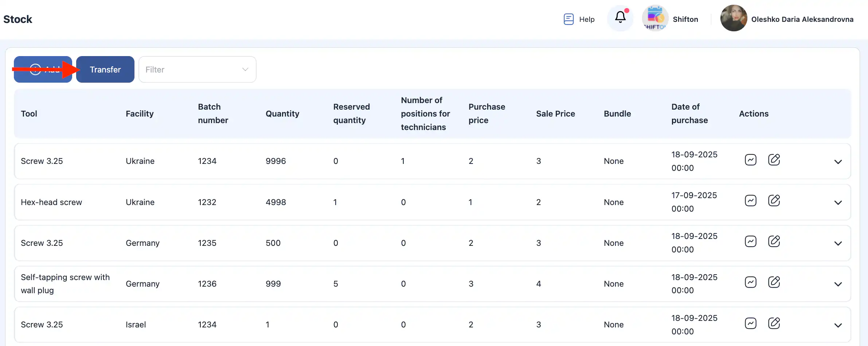Expand the Screw 3.25 Germany row
This screenshot has width=868, height=346.
[838, 243]
